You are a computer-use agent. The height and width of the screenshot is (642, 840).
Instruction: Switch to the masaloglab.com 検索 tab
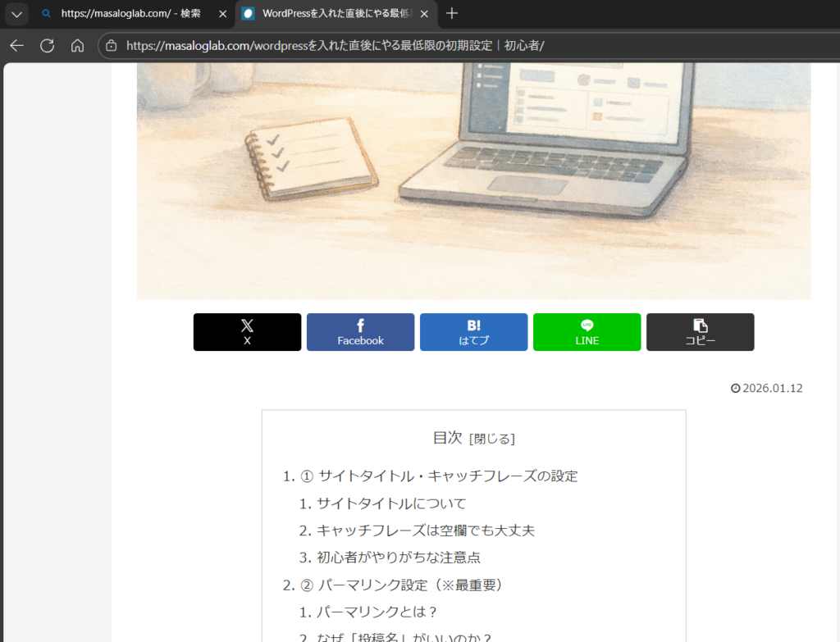click(x=131, y=14)
